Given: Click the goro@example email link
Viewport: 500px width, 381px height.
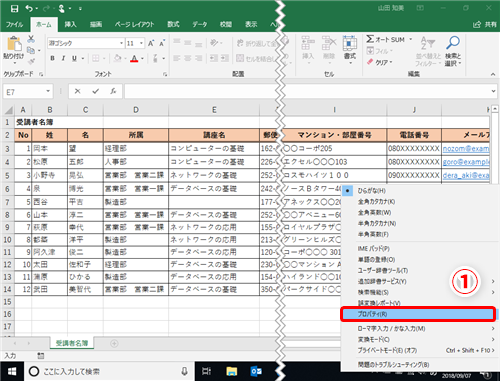Looking at the screenshot, I should (x=466, y=162).
